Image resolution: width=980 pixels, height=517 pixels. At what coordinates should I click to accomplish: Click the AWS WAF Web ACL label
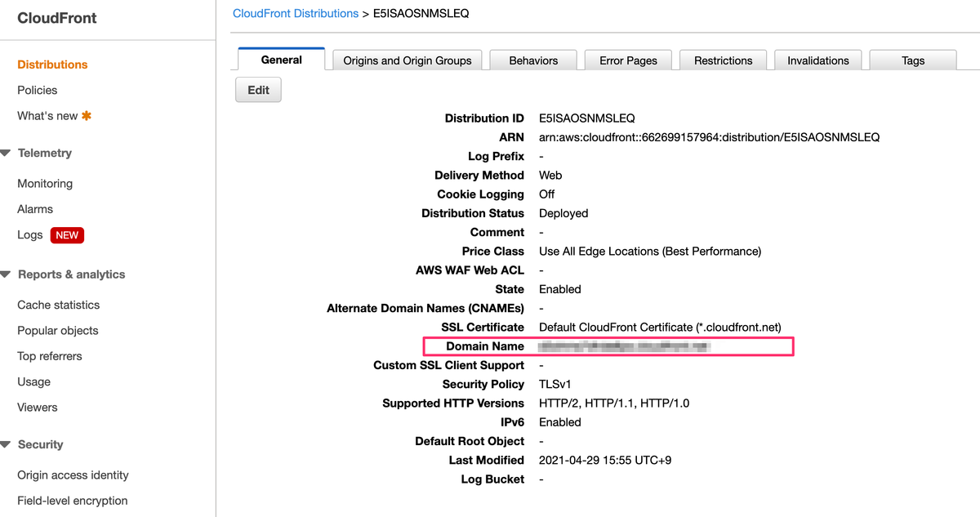[x=470, y=270]
